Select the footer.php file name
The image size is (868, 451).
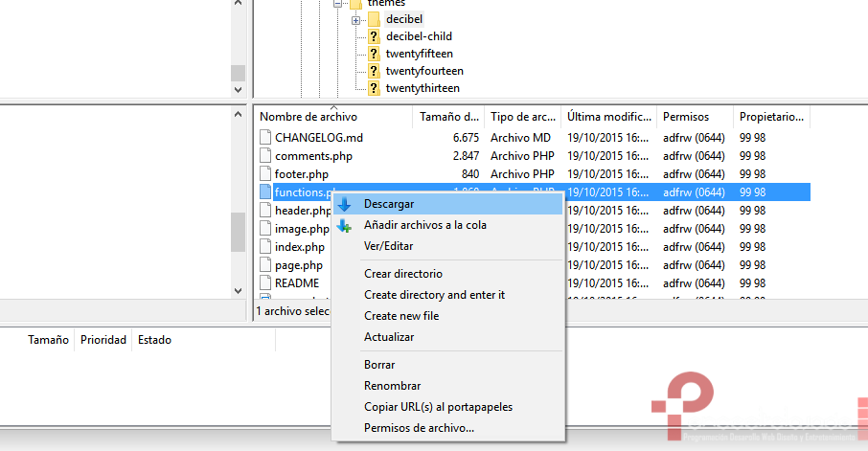[x=302, y=174]
